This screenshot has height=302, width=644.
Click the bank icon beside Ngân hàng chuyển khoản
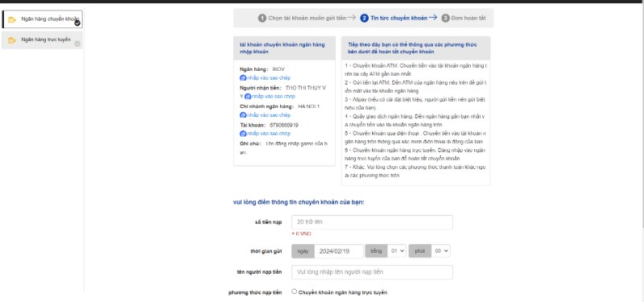point(11,19)
